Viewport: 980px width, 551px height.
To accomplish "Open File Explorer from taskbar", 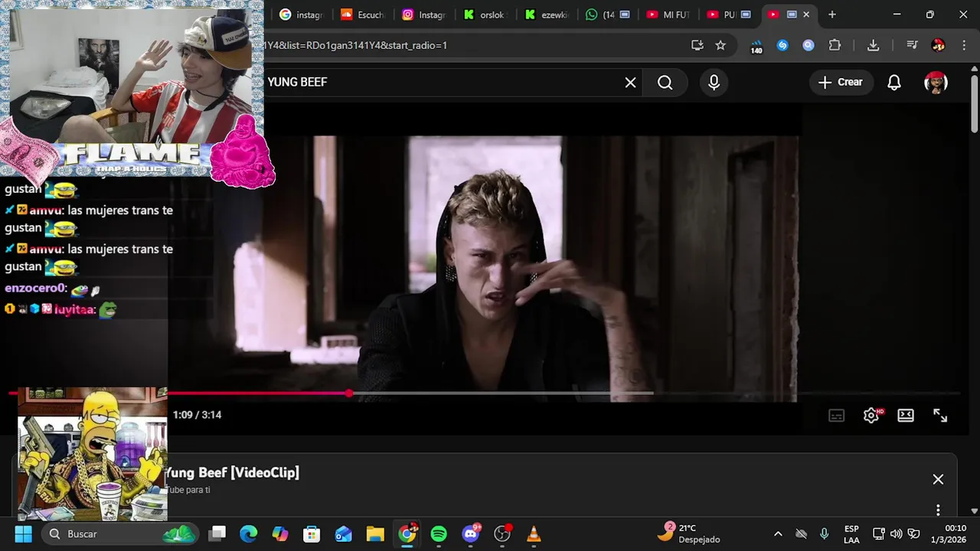I will click(375, 534).
